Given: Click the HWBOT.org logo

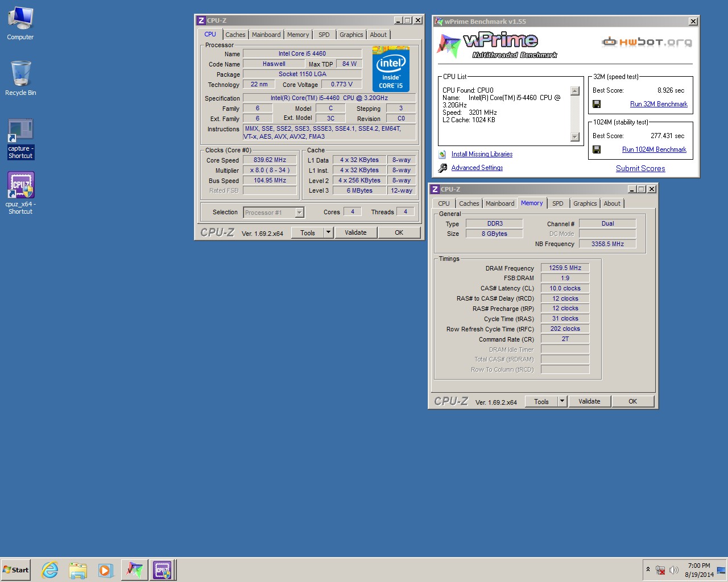Looking at the screenshot, I should point(647,41).
